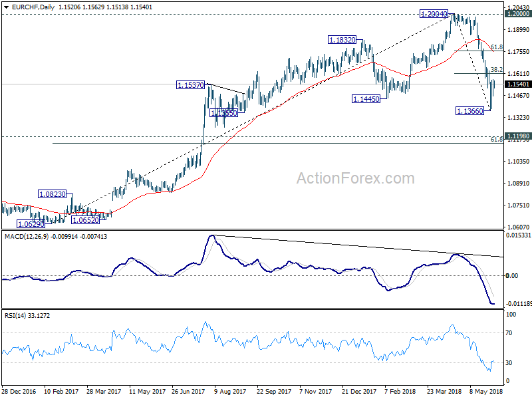Click the 22 Sep 2017 date label

click(274, 391)
